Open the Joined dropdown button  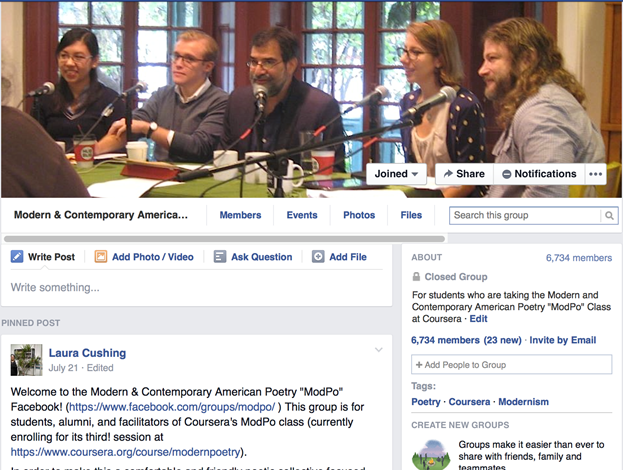[396, 174]
